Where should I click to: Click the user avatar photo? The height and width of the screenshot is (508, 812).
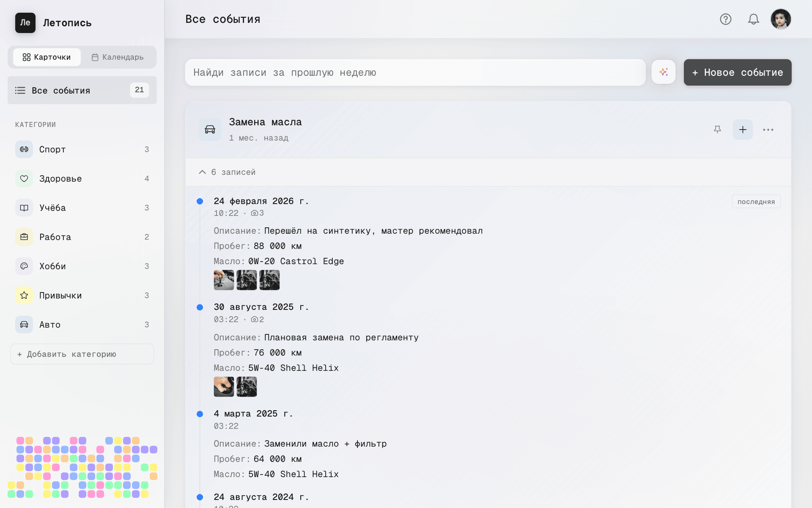pos(780,19)
